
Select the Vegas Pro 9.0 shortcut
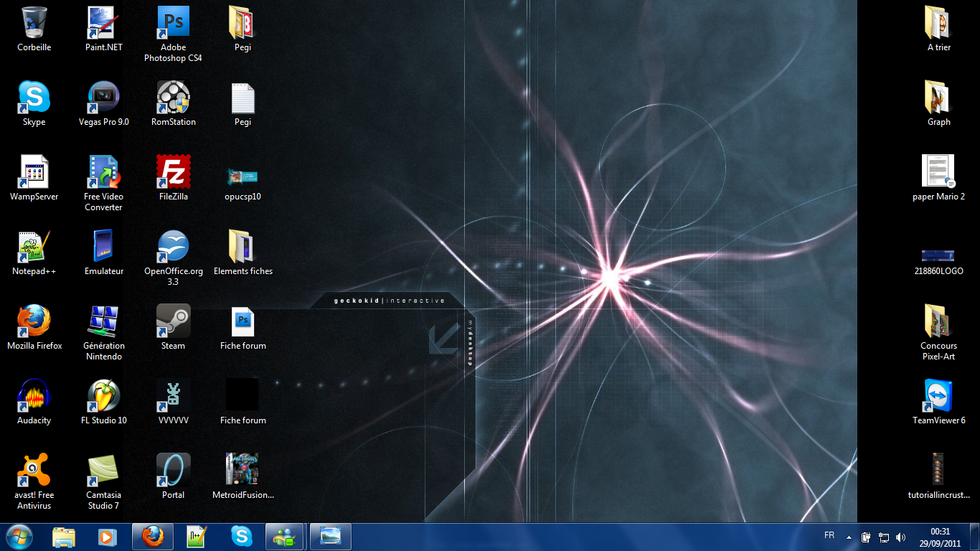pos(104,98)
